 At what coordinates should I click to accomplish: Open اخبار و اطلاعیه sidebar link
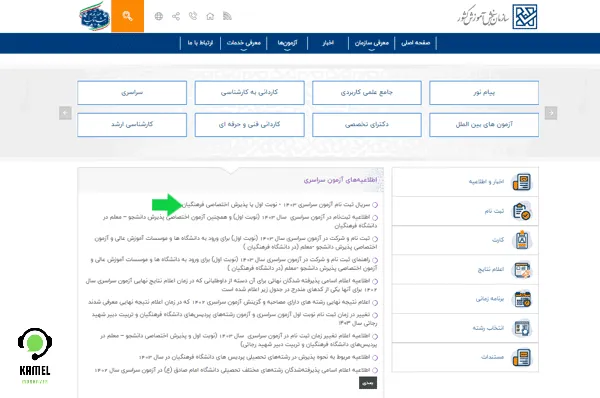[x=487, y=182]
